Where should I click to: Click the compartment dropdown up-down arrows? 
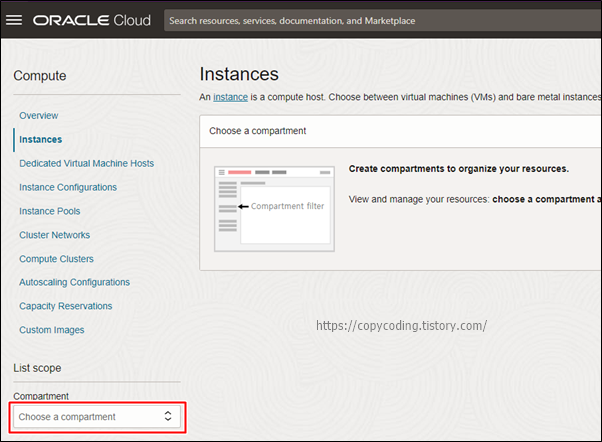[168, 416]
